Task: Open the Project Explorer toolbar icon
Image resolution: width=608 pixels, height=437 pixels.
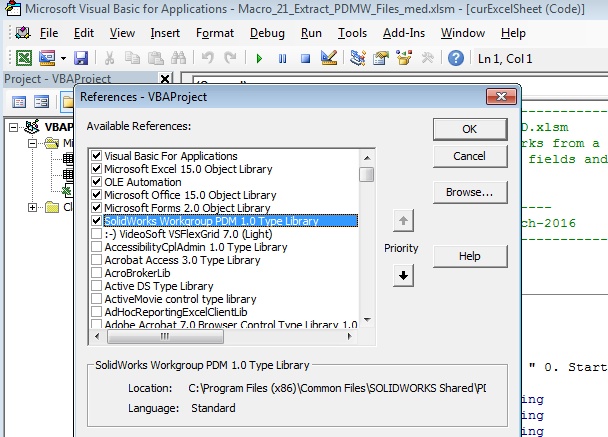Action: click(358, 58)
